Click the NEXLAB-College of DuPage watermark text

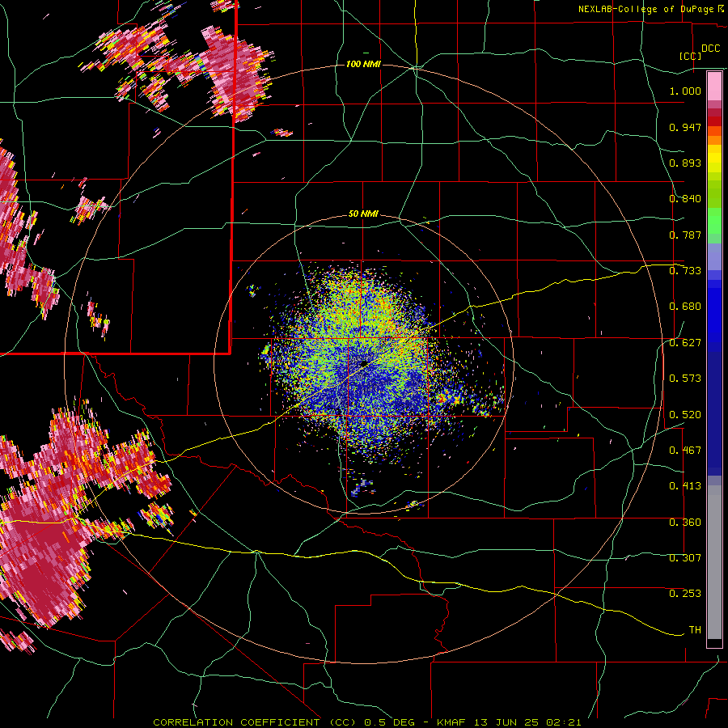650,9
